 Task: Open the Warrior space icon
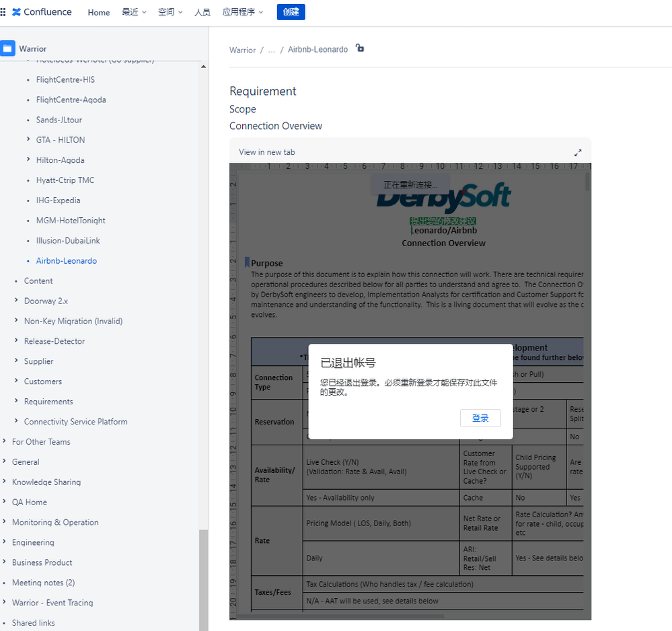point(7,48)
